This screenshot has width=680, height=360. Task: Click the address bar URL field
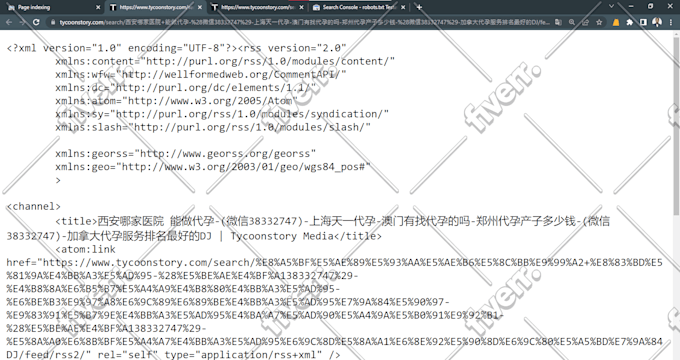point(304,22)
